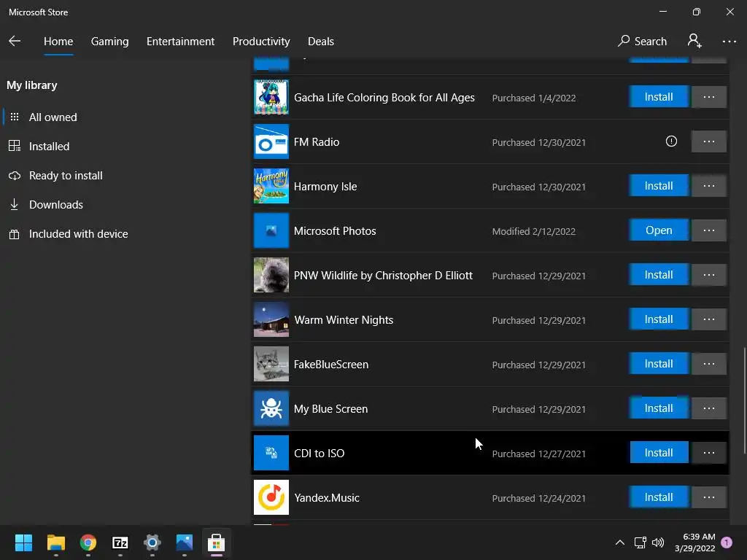Screen dimensions: 747x560
Task: Click the FM Radio app icon
Action: click(271, 141)
